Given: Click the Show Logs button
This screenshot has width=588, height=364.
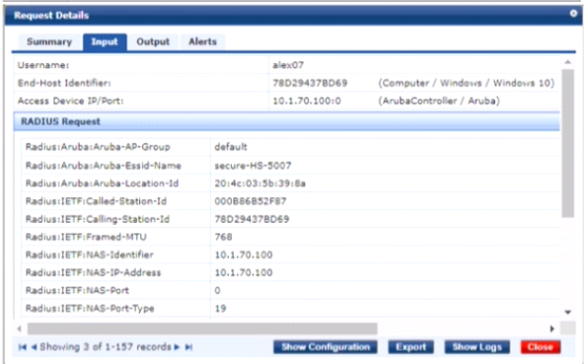Looking at the screenshot, I should (477, 347).
